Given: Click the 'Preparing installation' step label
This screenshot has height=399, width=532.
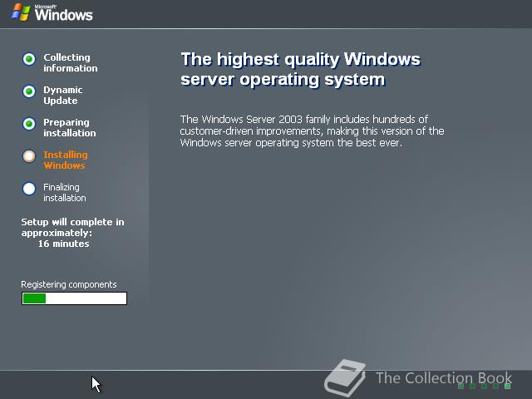Looking at the screenshot, I should coord(70,127).
